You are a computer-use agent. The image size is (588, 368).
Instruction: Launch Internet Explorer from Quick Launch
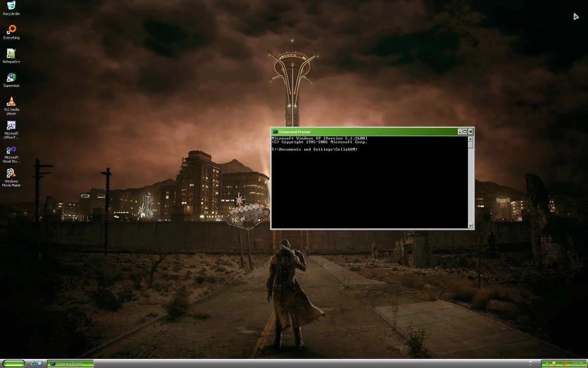(x=33, y=364)
